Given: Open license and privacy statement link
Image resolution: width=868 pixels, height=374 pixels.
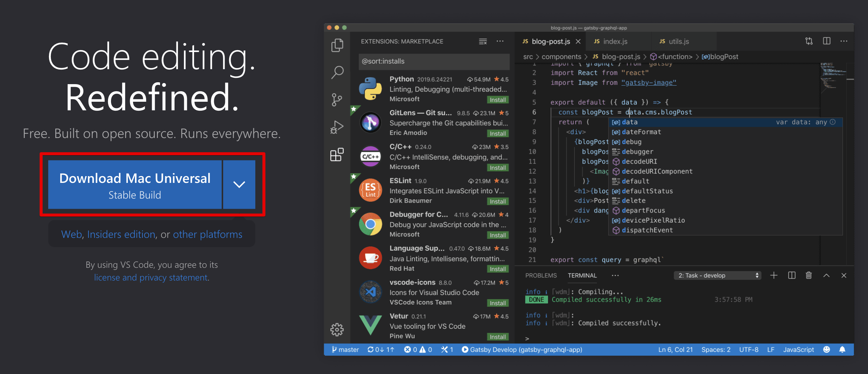Looking at the screenshot, I should [x=151, y=278].
